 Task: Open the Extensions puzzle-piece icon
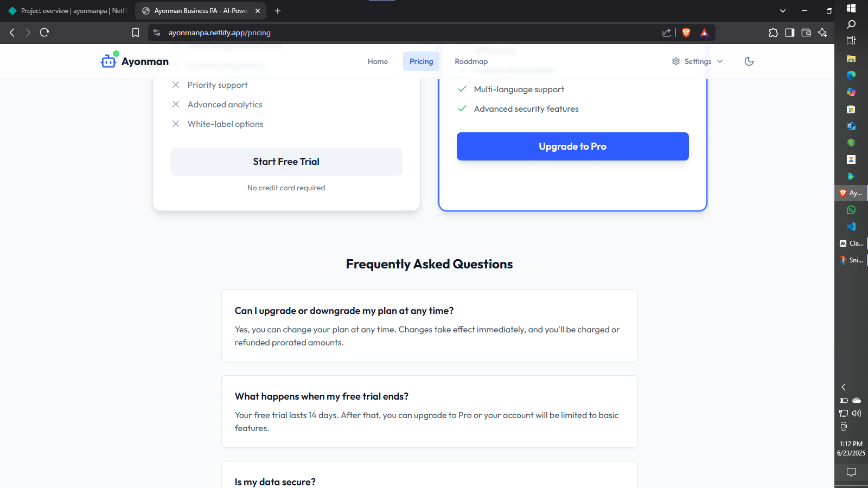[x=773, y=33]
